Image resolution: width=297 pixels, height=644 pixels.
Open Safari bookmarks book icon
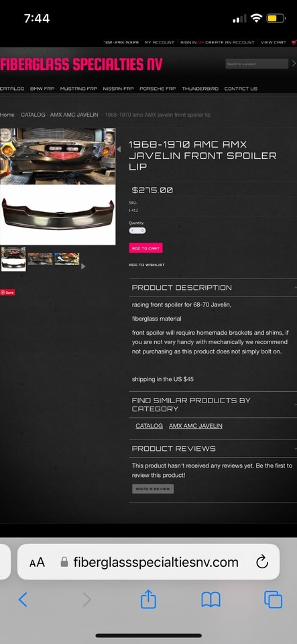pyautogui.click(x=211, y=600)
